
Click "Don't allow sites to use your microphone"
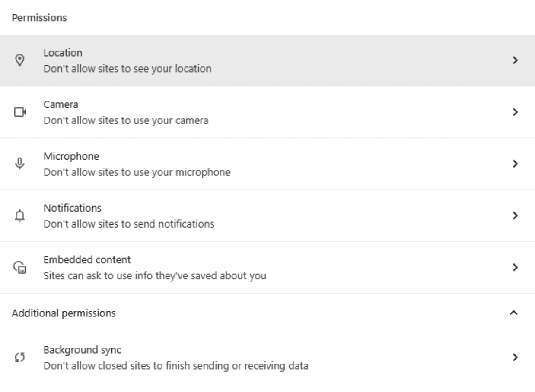pos(137,172)
